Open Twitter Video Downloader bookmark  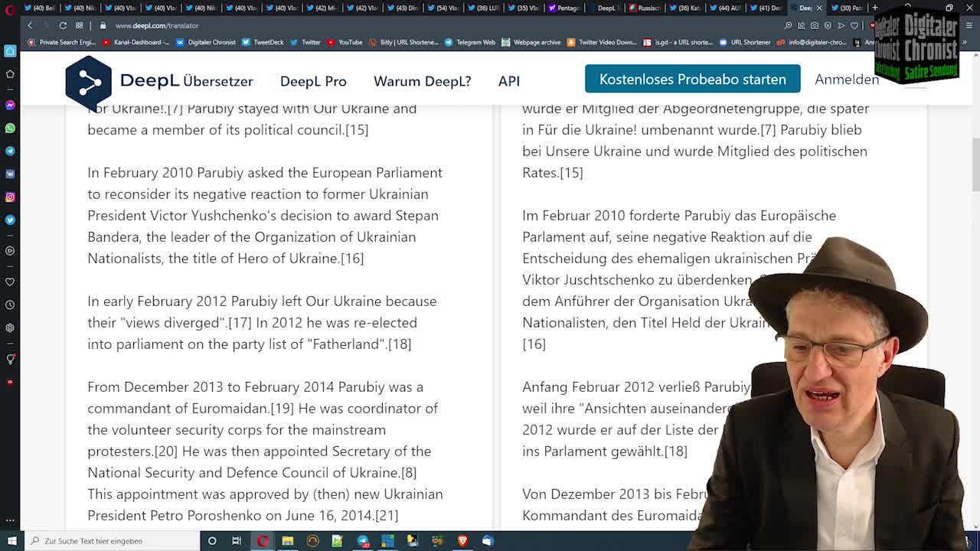click(602, 42)
